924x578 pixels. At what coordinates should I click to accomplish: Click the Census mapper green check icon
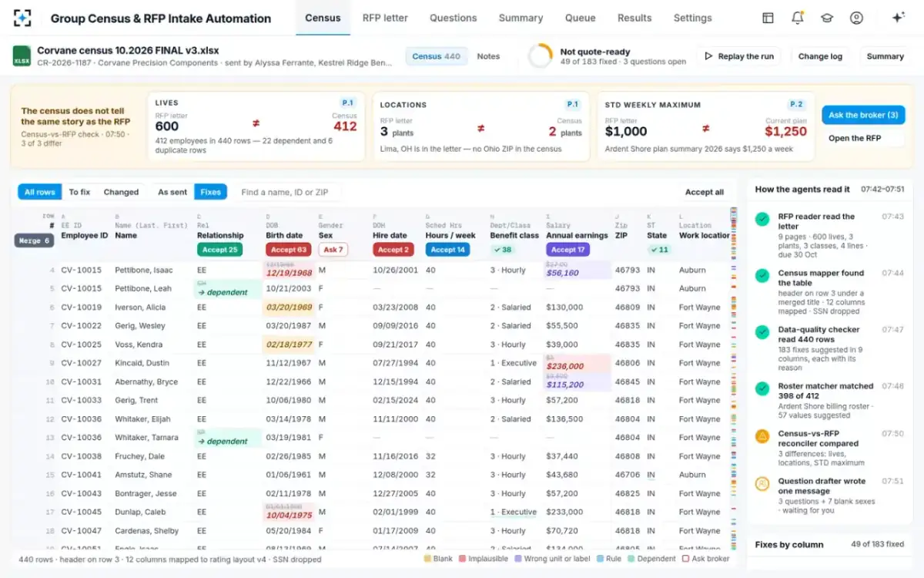[x=762, y=276]
